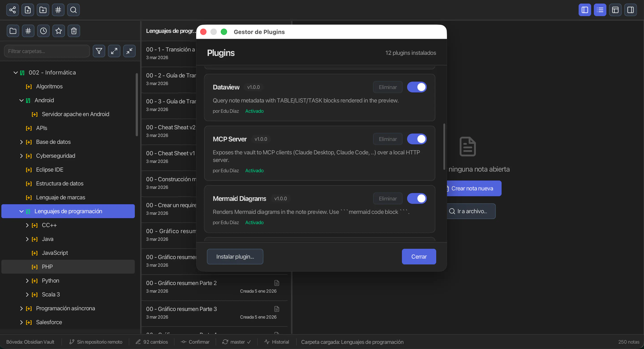
Task: Open note 00 - Gráfico resumen Parte 2
Action: [215, 287]
